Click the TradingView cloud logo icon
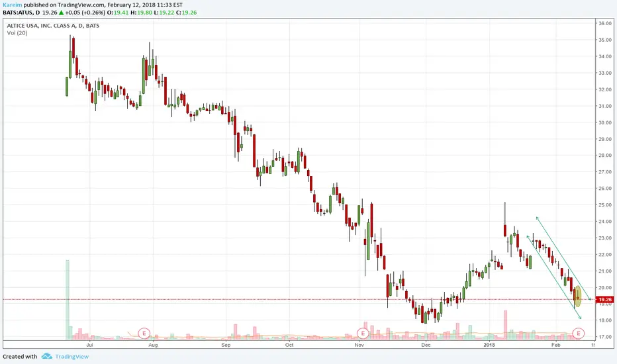617x364 pixels. click(47, 357)
